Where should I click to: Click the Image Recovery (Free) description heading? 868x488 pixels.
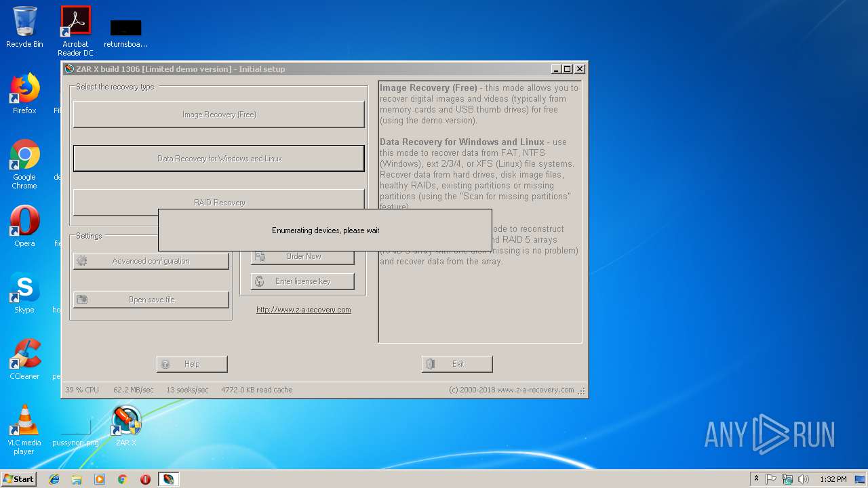point(428,87)
